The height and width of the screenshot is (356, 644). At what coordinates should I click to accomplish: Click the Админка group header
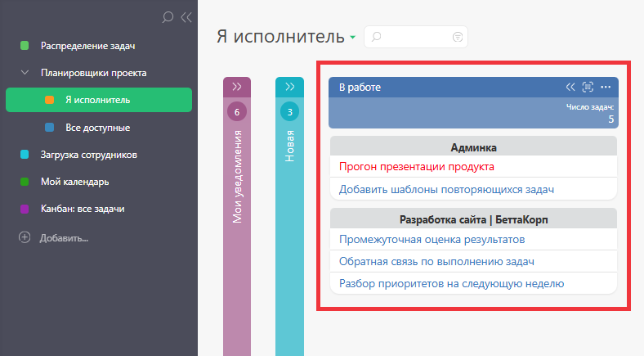pos(473,146)
